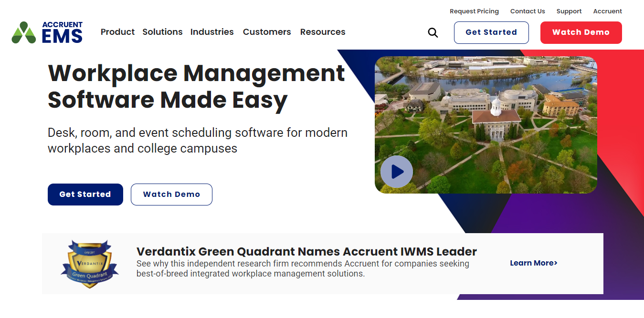644x318 pixels.
Task: Click the Verdantix Green Quadrant headline
Action: 306,251
